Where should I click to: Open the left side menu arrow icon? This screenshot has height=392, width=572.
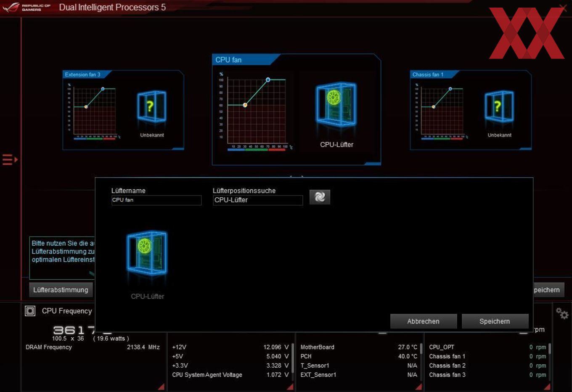point(10,160)
